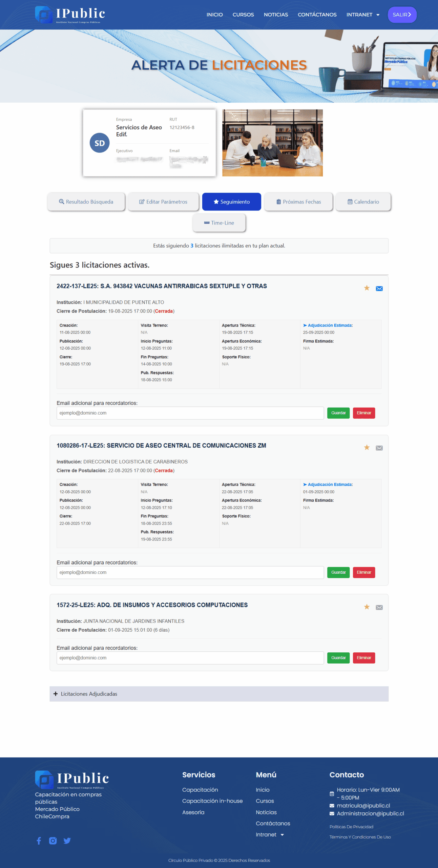Screen dimensions: 438x868
Task: Click the star icon on the VACUNAS ANTIRRABICAS tender
Action: 367,288
